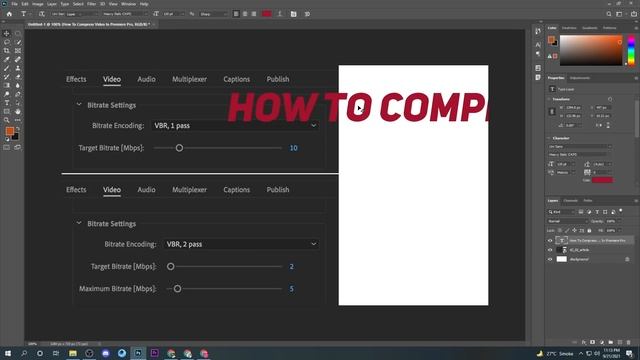Toggle lock all padlock icon

589,231
